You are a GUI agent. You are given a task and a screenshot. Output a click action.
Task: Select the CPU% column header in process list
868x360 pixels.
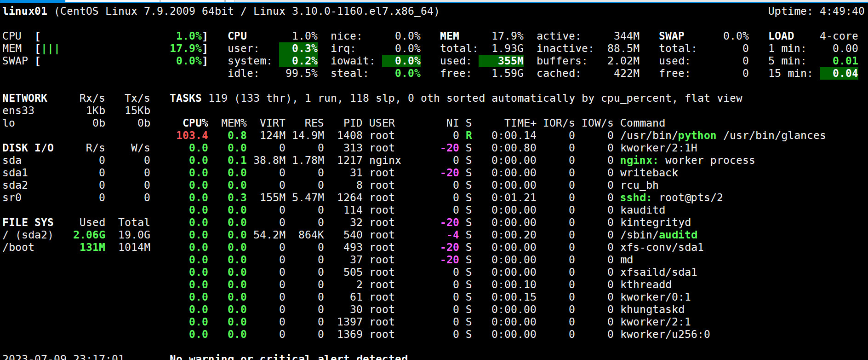[195, 123]
